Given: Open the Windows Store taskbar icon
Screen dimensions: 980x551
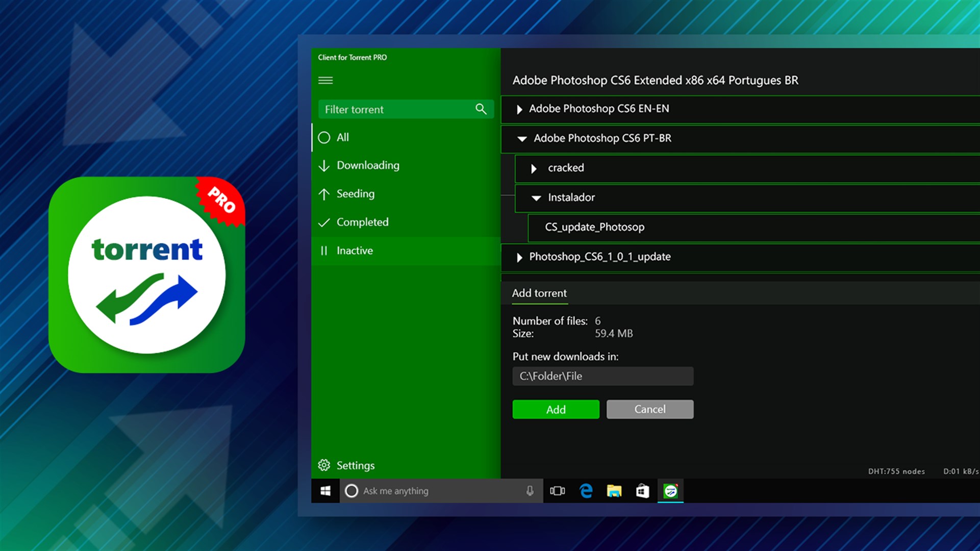Looking at the screenshot, I should coord(642,491).
